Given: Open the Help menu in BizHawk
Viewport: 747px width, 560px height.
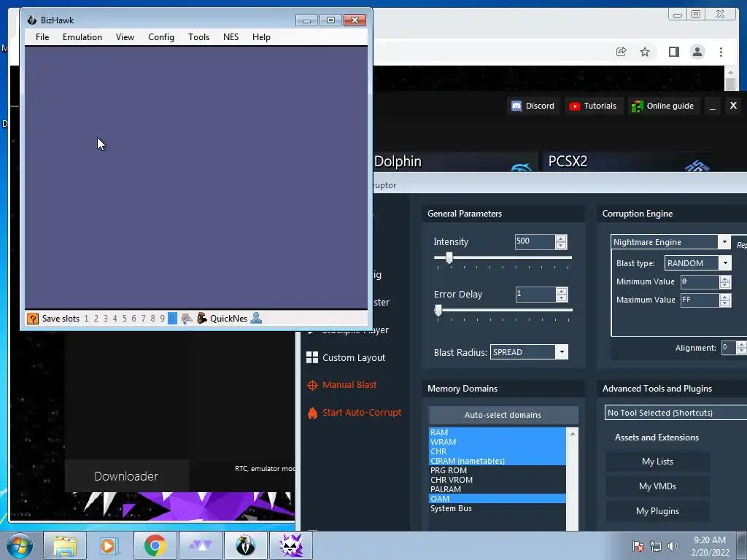Looking at the screenshot, I should [x=261, y=37].
